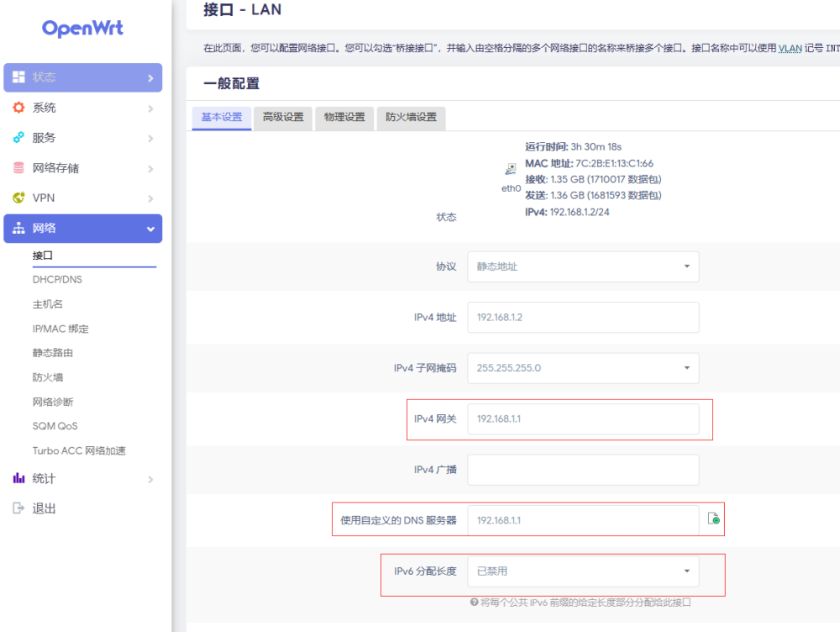
Task: Click the IPv4 value 192.168.1.2/24
Action: point(580,213)
